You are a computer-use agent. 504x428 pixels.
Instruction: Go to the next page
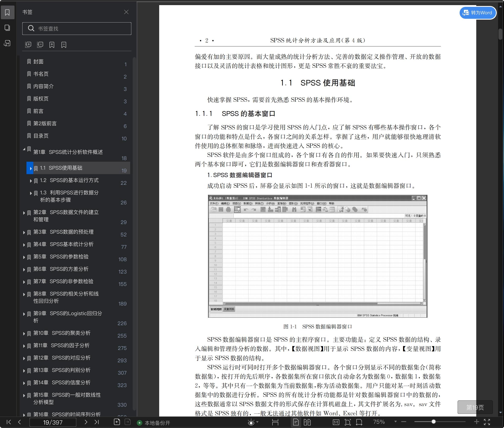(x=86, y=422)
